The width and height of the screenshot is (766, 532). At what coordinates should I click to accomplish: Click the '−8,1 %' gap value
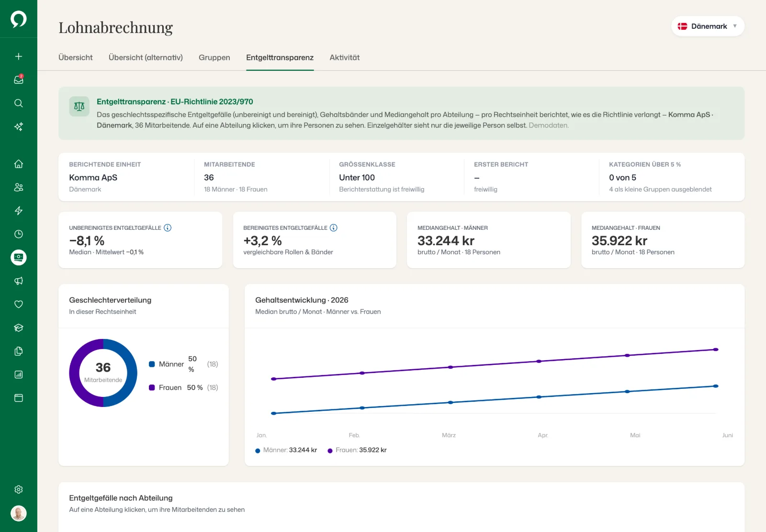[x=87, y=240]
